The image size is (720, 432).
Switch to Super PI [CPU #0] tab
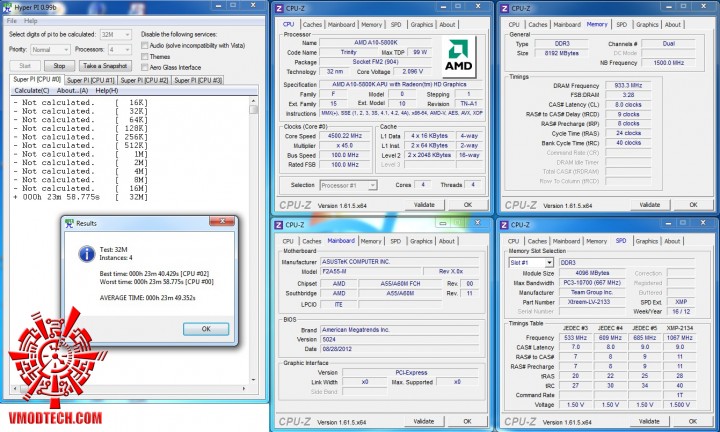pos(37,79)
